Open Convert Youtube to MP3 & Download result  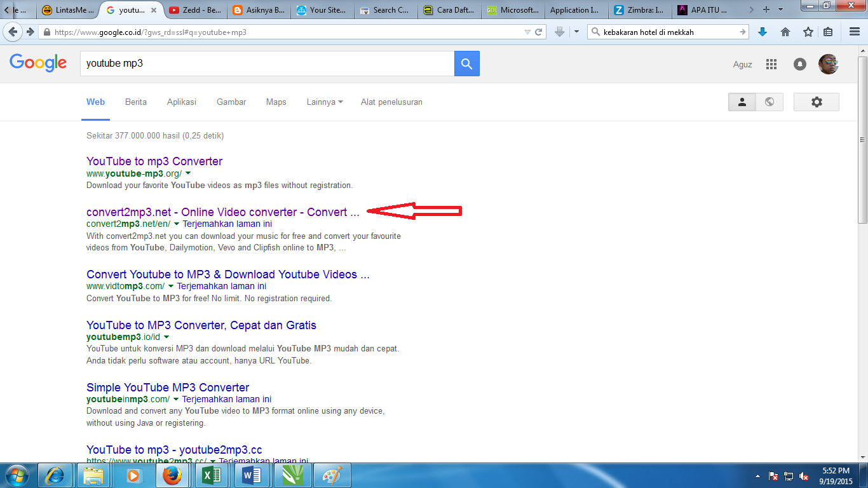pyautogui.click(x=228, y=274)
